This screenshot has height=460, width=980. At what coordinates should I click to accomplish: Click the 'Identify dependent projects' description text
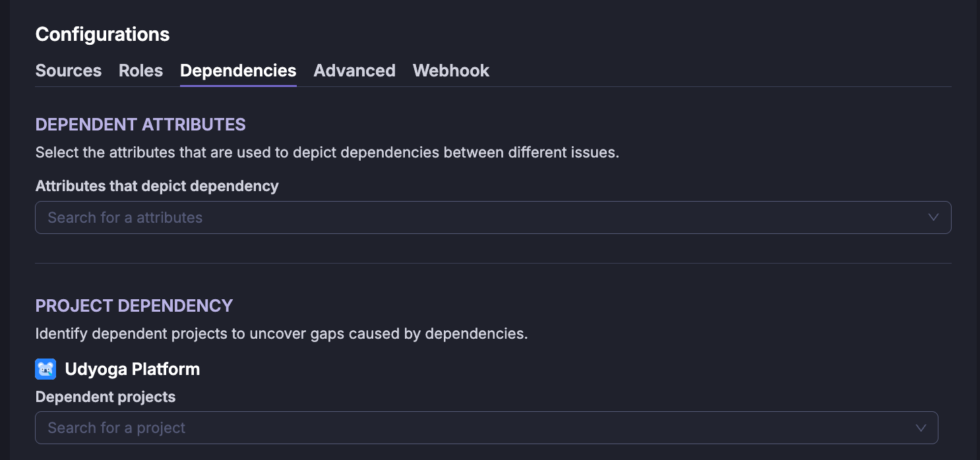point(282,333)
